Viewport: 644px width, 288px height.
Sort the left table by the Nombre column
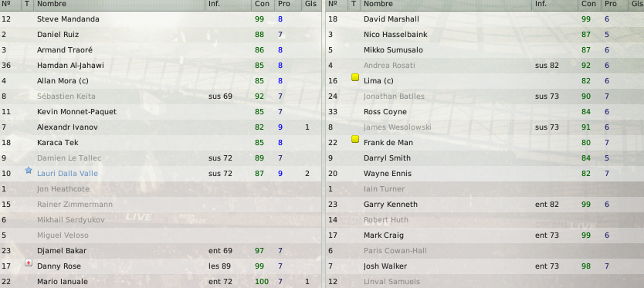[x=119, y=4]
